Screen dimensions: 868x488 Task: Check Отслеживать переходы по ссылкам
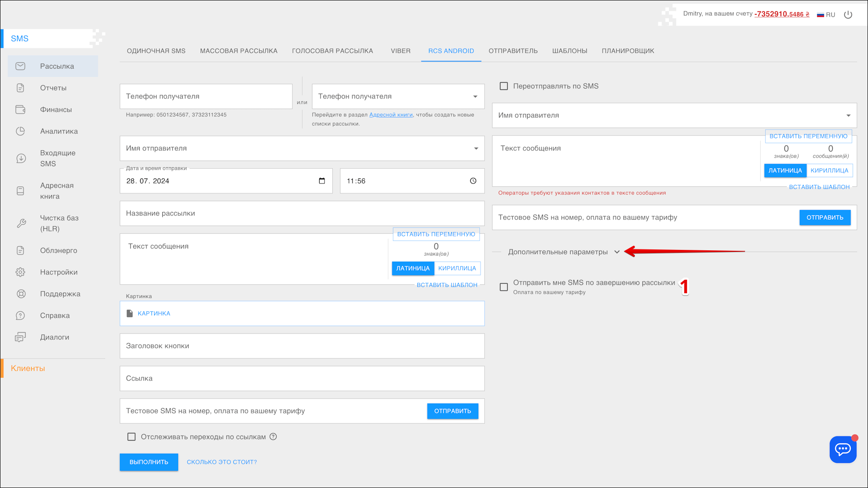pos(132,436)
